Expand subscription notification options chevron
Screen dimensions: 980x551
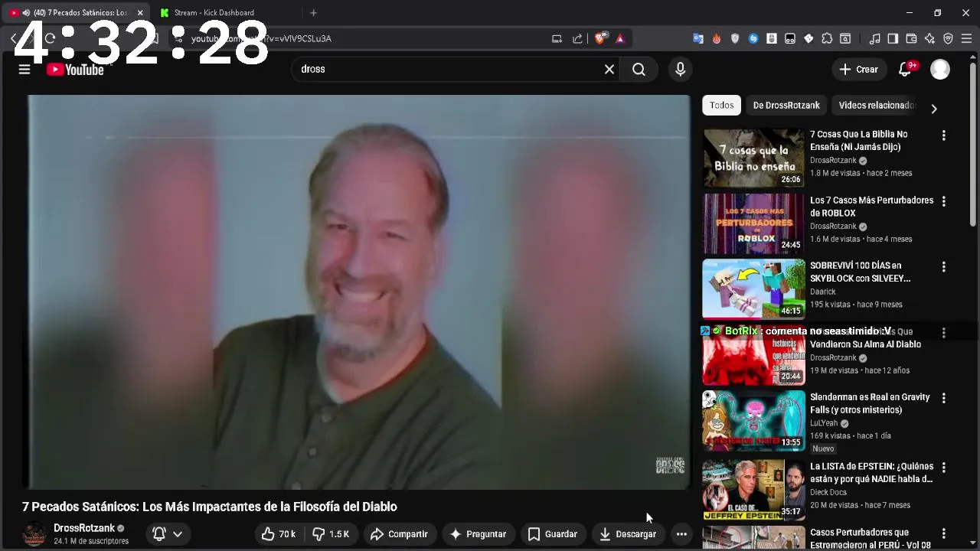pyautogui.click(x=178, y=534)
